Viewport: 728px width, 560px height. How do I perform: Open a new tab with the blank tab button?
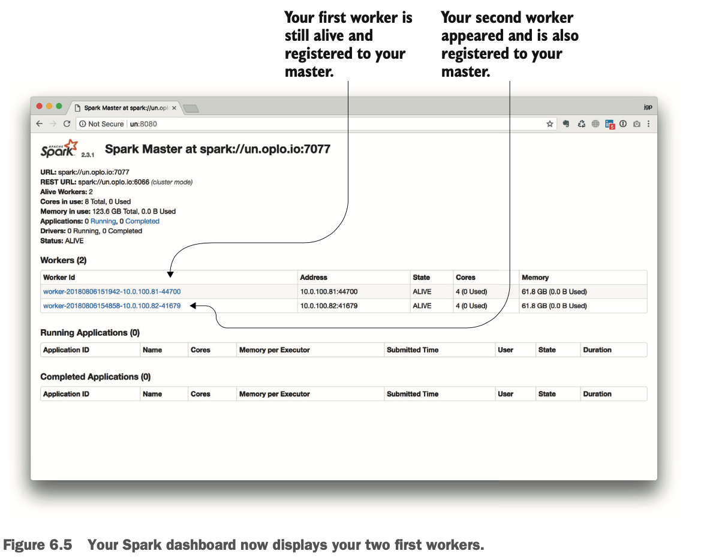[191, 109]
